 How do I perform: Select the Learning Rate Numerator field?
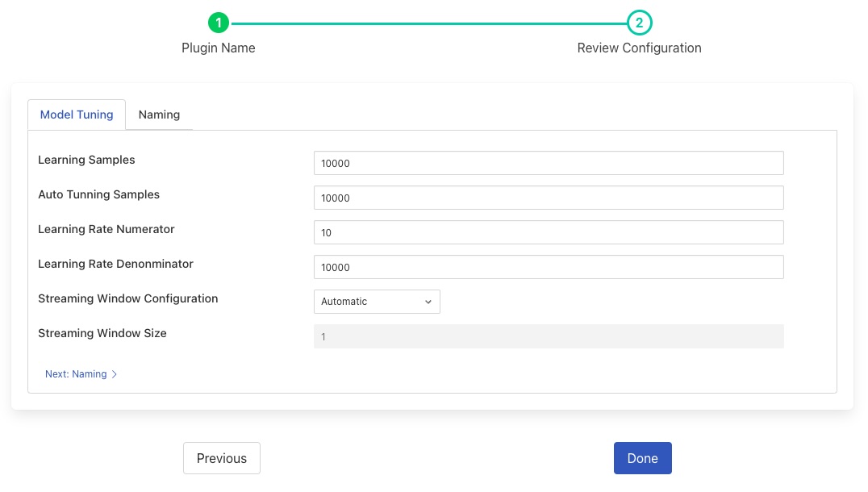(549, 232)
